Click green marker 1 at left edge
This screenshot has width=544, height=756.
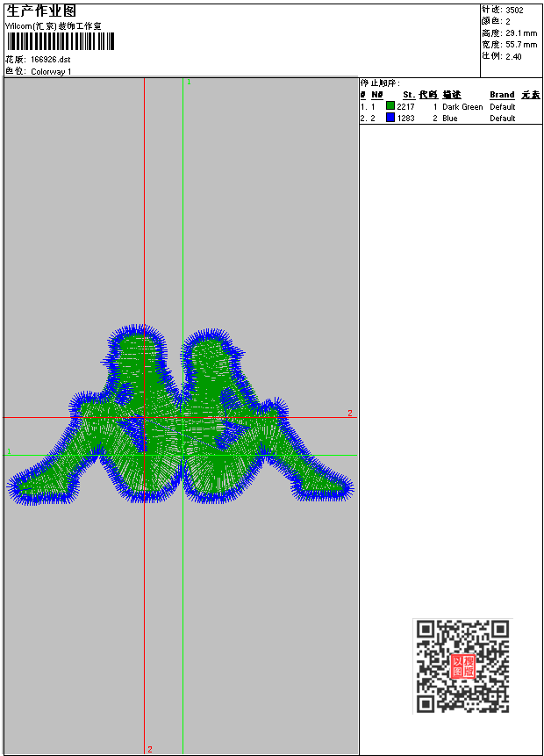coord(9,451)
